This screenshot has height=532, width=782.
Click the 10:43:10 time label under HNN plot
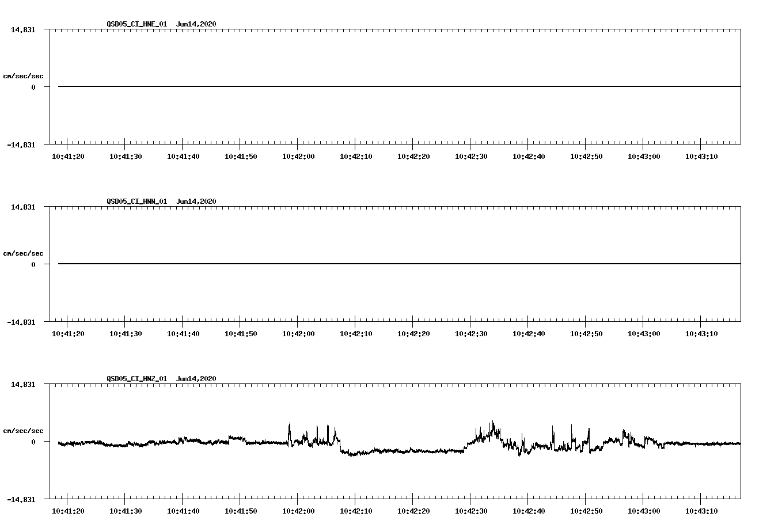(x=701, y=333)
